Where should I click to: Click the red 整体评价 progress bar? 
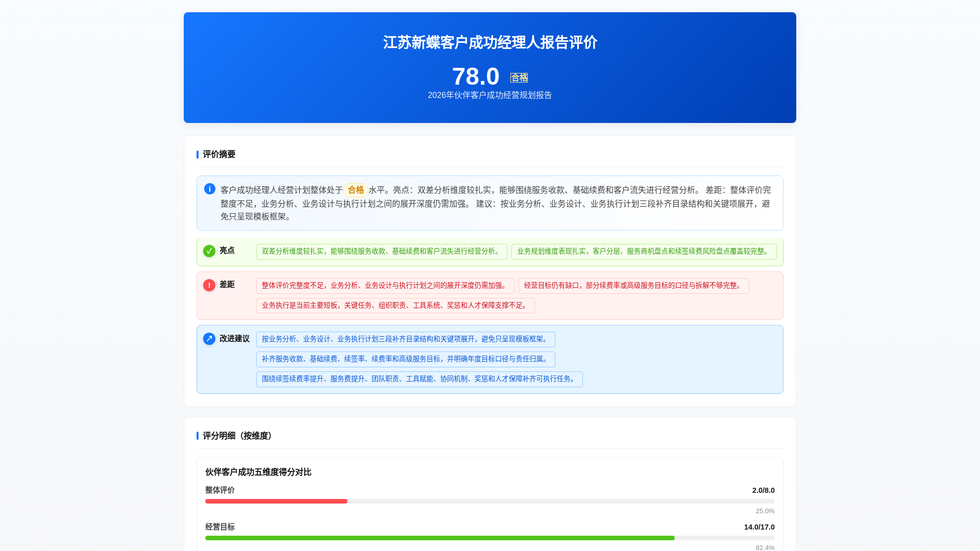tap(276, 501)
